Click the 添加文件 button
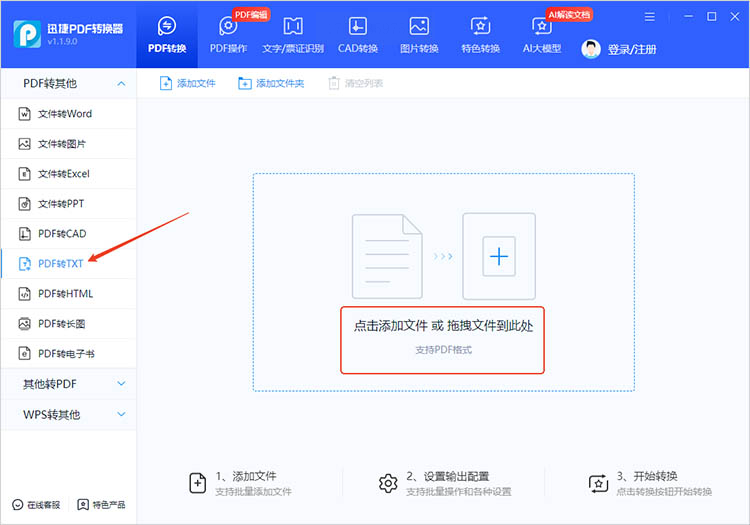This screenshot has width=750, height=525. (188, 83)
